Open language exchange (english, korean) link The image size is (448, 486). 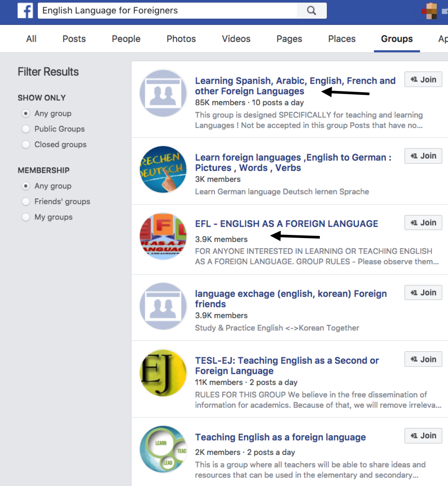coord(291,299)
